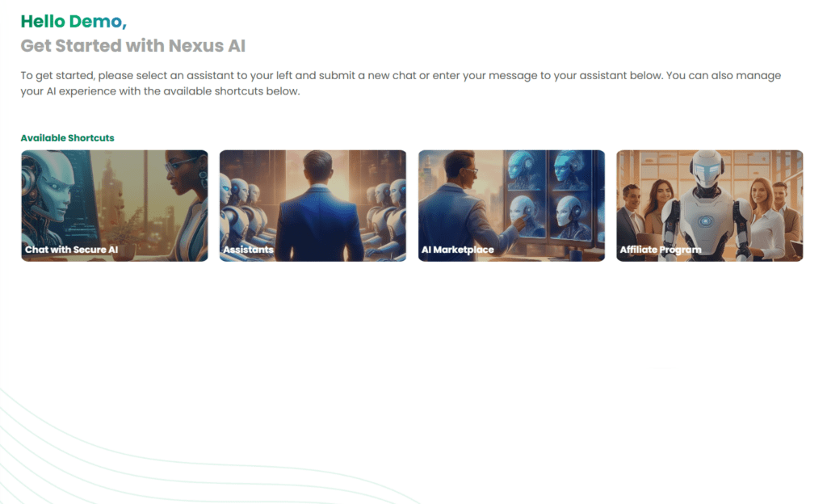
Task: Click the 'Assistants' label text
Action: click(x=249, y=250)
